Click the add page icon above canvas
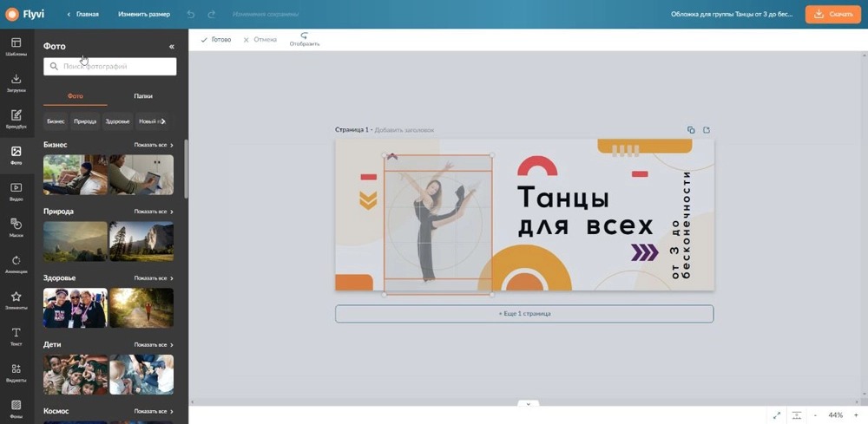This screenshot has height=424, width=868. tap(707, 130)
